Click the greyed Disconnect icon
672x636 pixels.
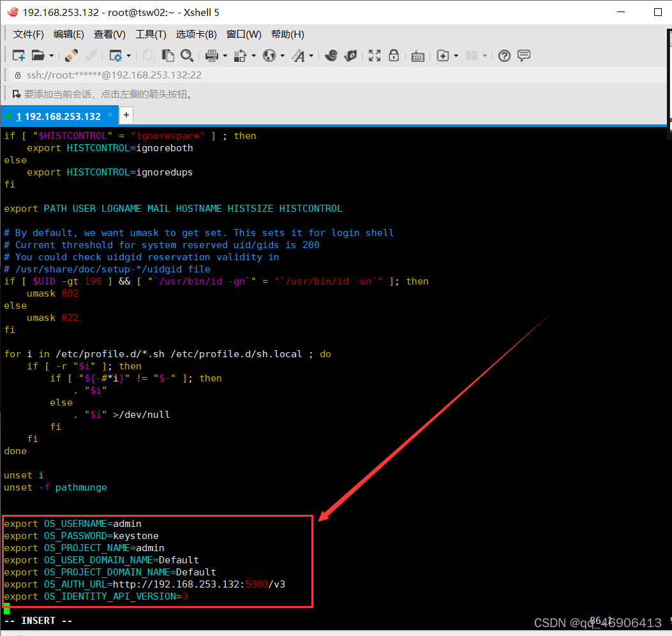(x=91, y=55)
